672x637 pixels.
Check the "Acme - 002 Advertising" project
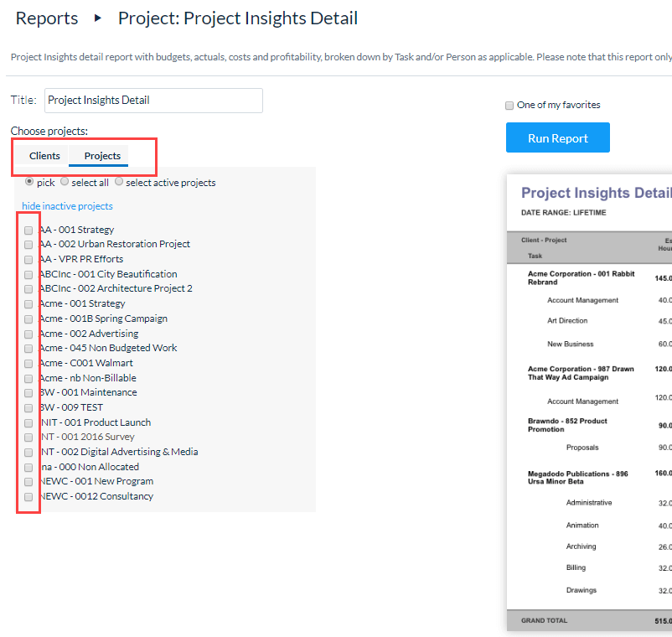click(x=29, y=334)
